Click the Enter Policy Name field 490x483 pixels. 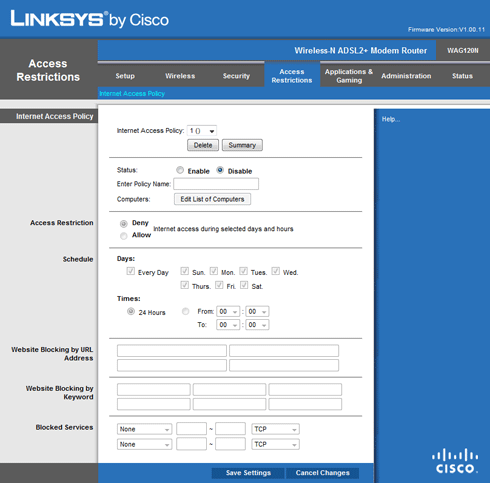216,184
